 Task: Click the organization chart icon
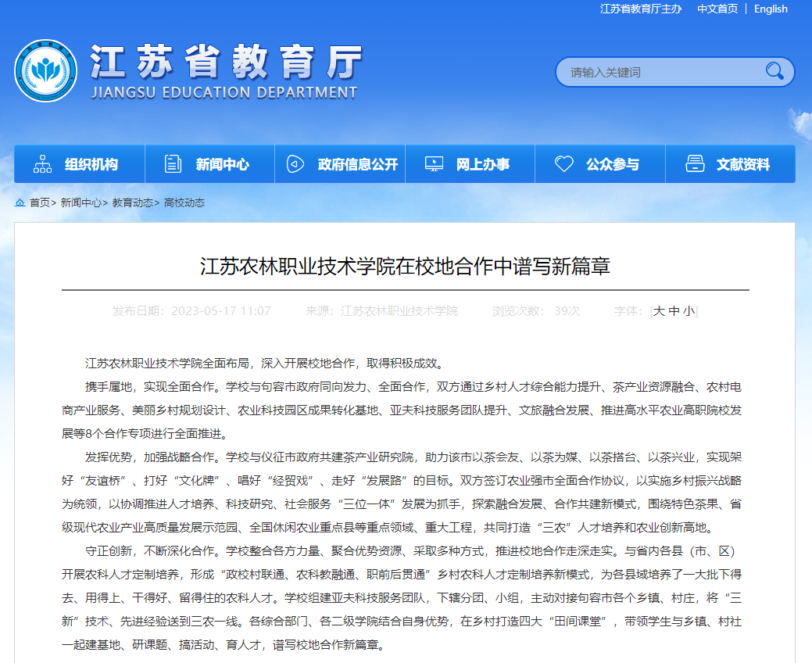tap(42, 164)
